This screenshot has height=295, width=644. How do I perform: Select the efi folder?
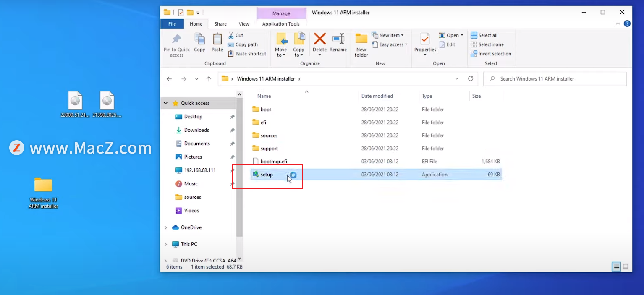point(376,123)
